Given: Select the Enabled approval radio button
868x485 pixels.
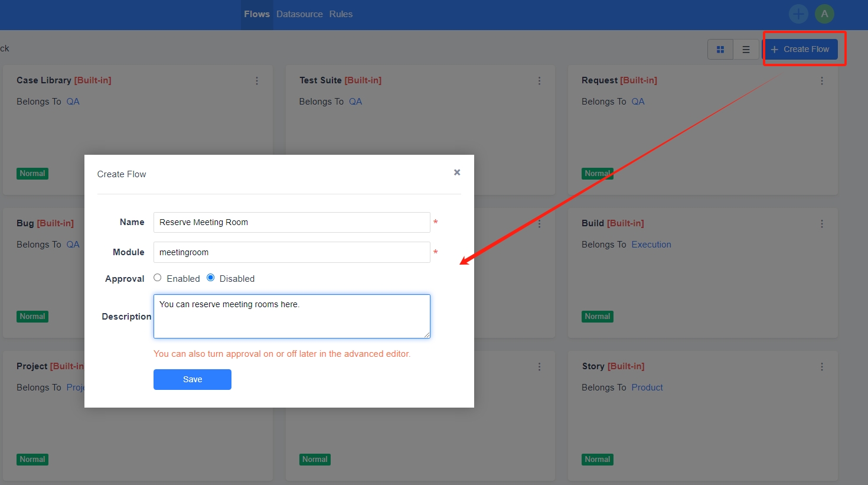Looking at the screenshot, I should [x=158, y=278].
